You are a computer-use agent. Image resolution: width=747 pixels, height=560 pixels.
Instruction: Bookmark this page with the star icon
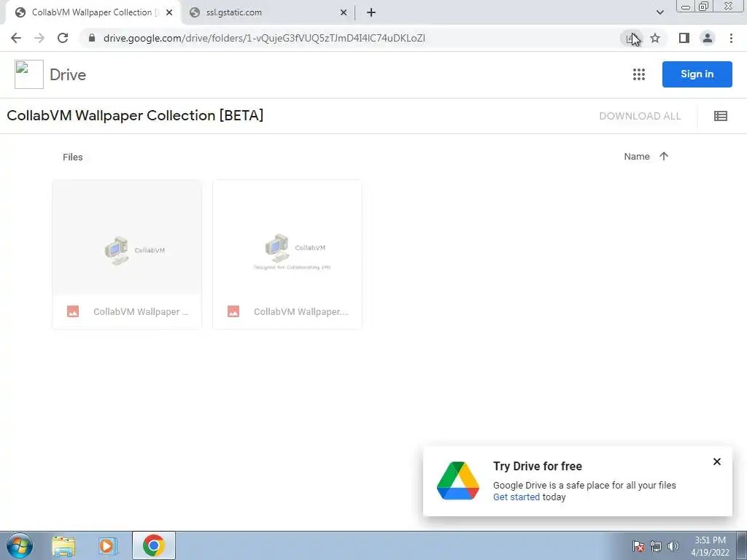coord(655,38)
